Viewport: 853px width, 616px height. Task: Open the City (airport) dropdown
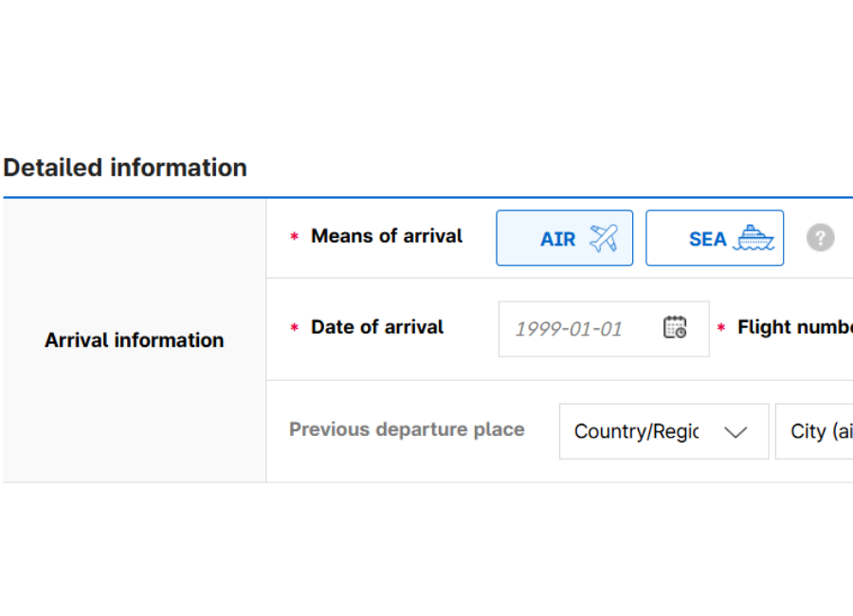(x=817, y=431)
